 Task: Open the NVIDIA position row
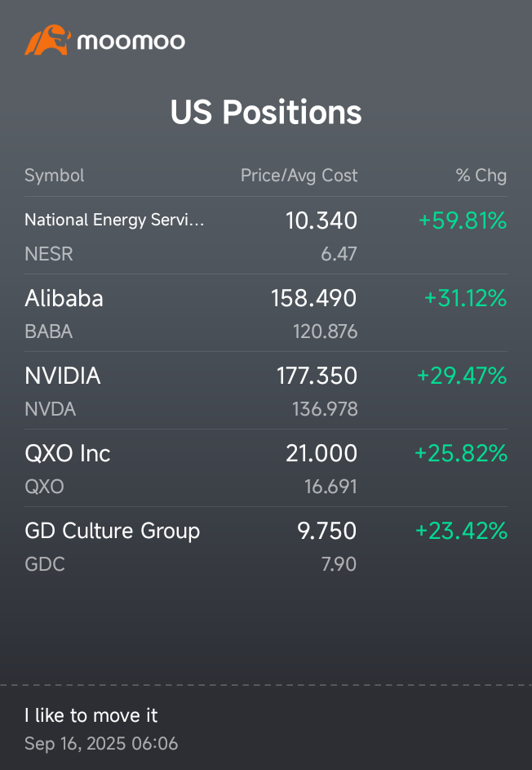(x=63, y=376)
